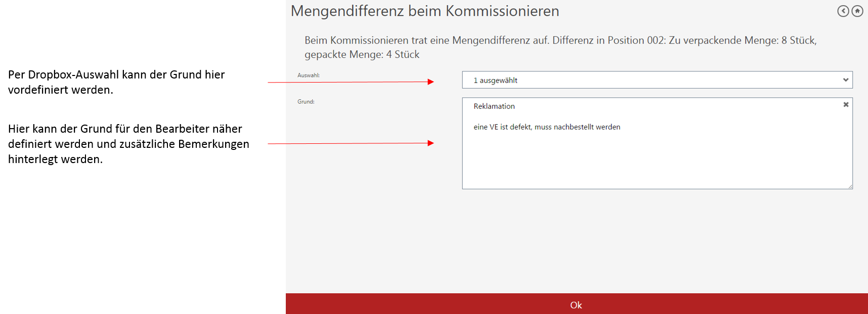
Task: Confirm with the red Ok button
Action: pos(576,304)
